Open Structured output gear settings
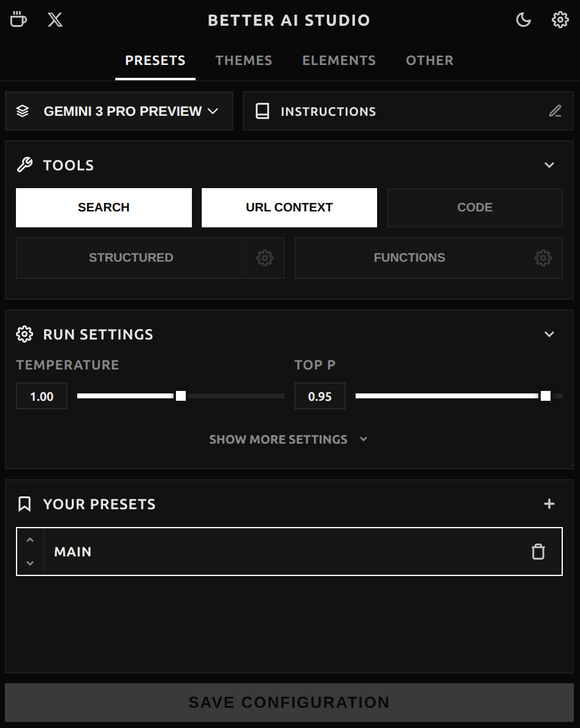Viewport: 580px width, 728px height. (265, 258)
